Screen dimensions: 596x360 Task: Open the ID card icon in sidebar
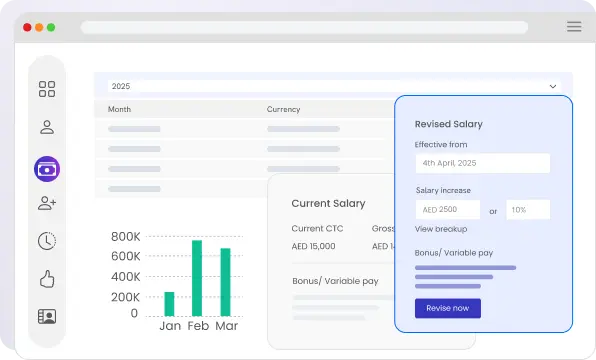[47, 316]
